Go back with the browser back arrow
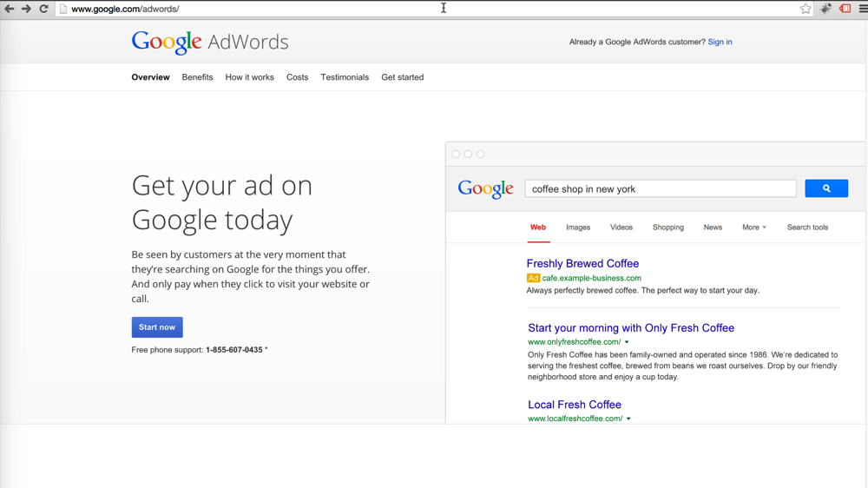 10,9
